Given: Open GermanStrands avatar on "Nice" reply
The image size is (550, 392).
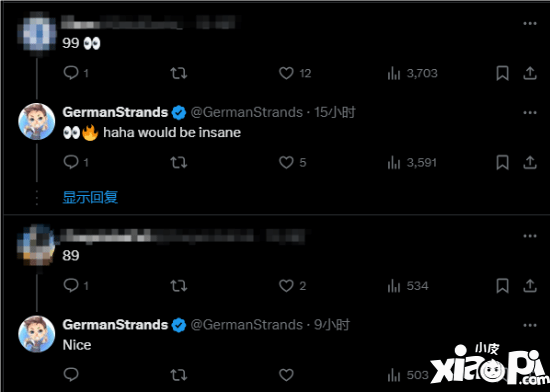Looking at the screenshot, I should click(x=36, y=334).
